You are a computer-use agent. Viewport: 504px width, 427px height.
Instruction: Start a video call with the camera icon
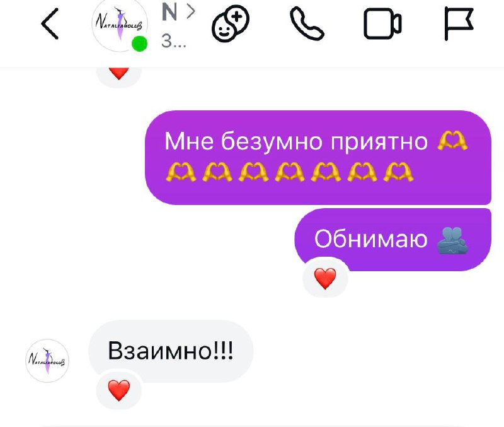[x=382, y=24]
